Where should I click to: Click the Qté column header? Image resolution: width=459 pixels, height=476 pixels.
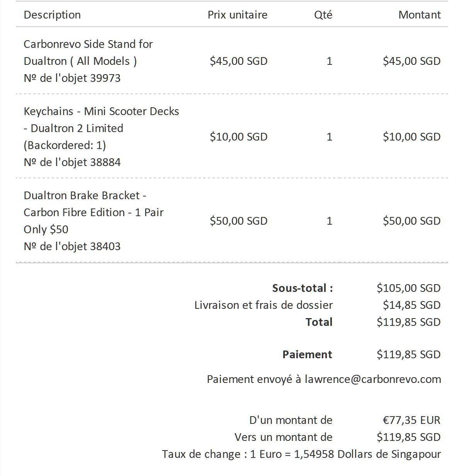point(323,15)
